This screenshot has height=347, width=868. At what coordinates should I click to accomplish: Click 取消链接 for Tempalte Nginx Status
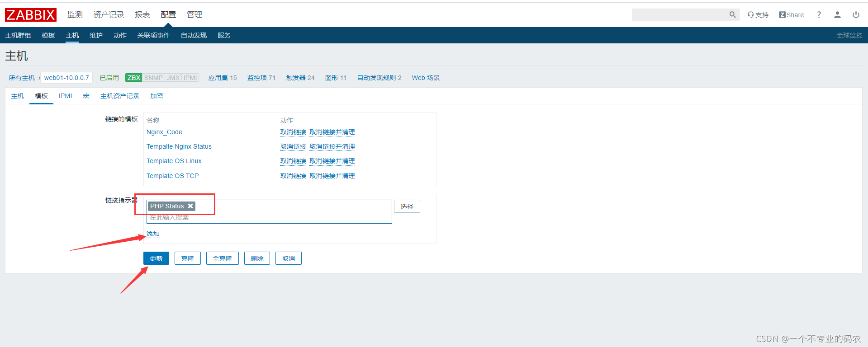coord(293,146)
